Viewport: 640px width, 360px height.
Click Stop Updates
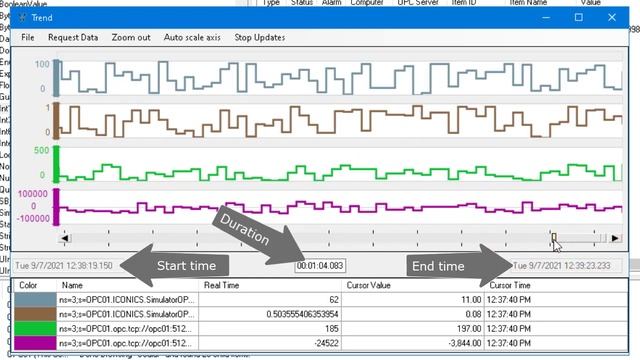pos(260,38)
